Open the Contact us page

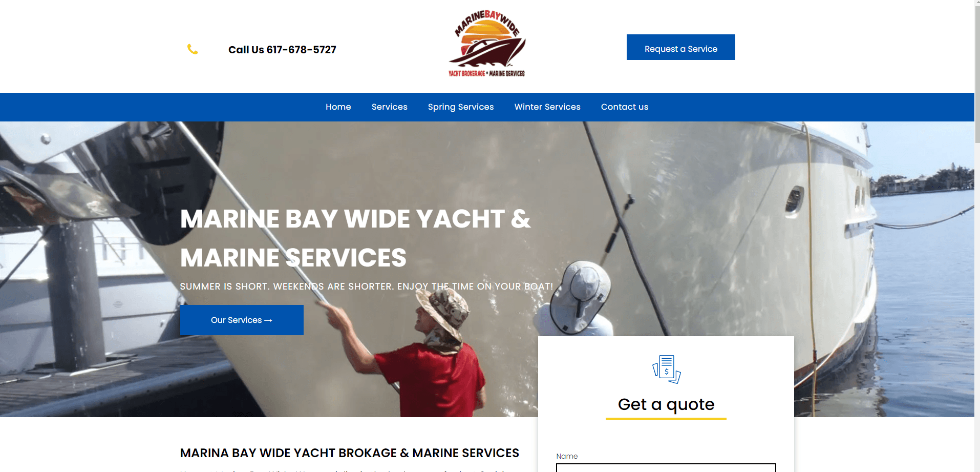click(x=625, y=107)
